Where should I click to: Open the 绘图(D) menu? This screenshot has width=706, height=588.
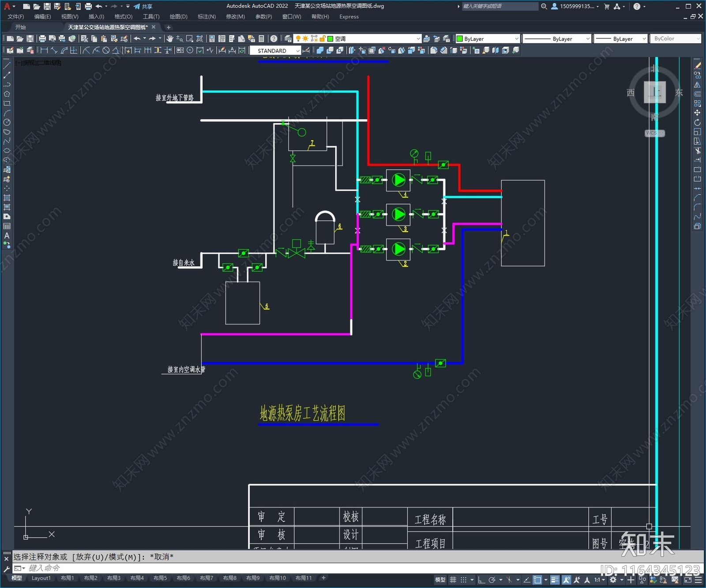tap(178, 17)
